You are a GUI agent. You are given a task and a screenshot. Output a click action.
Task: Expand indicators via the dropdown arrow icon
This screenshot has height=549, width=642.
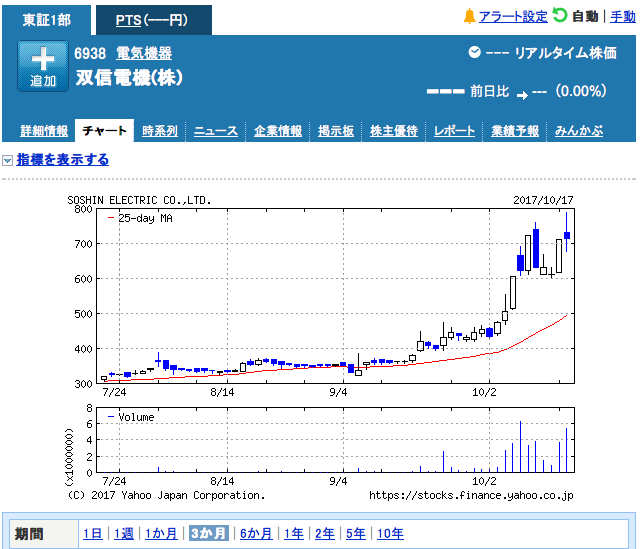coord(7,160)
